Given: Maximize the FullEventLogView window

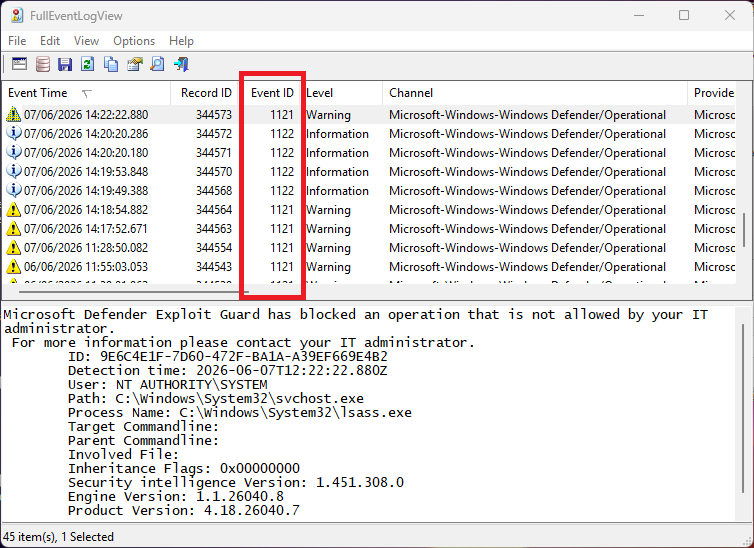Looking at the screenshot, I should [x=684, y=15].
